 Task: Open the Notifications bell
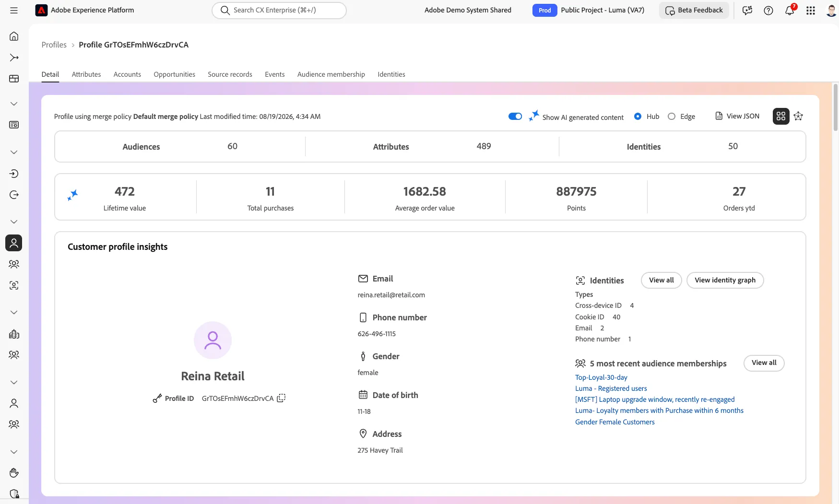790,11
